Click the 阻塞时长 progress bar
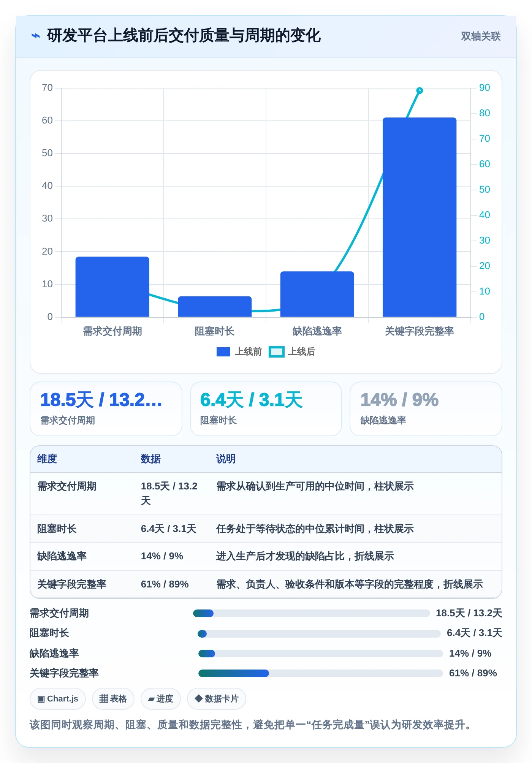The image size is (532, 763). tap(319, 633)
